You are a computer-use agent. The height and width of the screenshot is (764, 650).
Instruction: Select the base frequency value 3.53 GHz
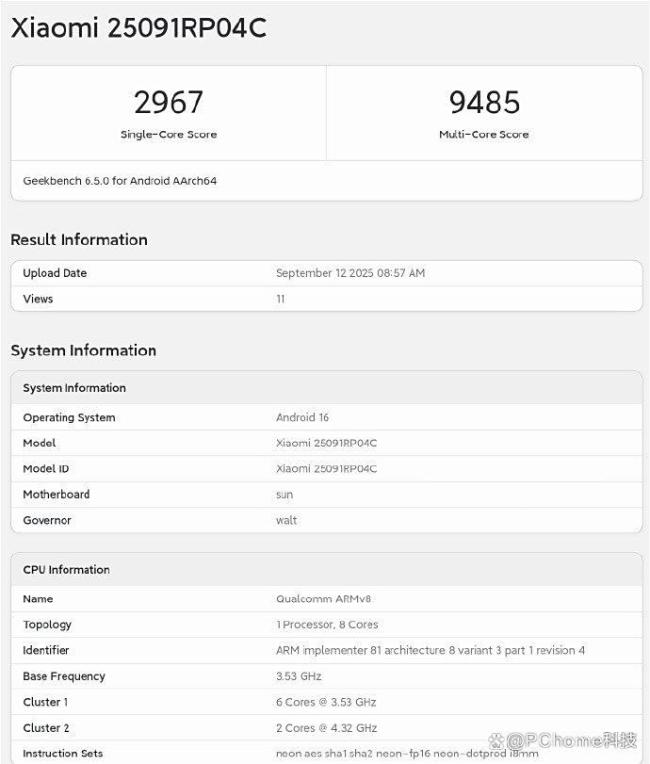coord(299,676)
